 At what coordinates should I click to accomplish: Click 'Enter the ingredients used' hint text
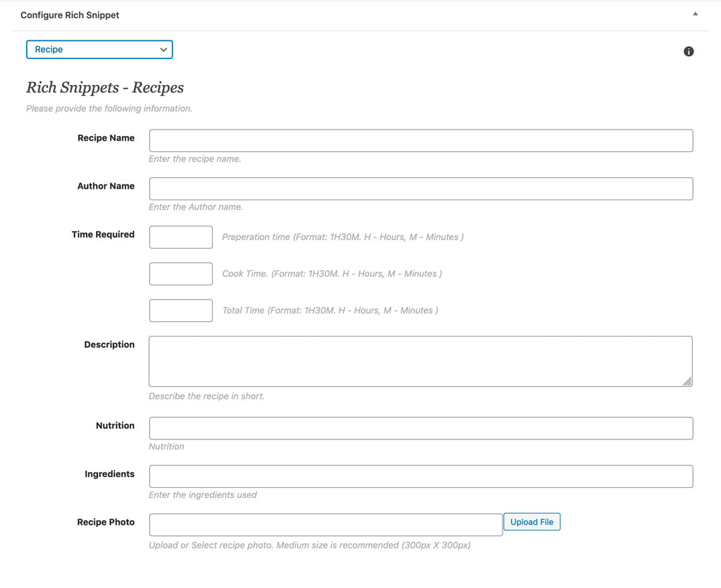coord(203,495)
